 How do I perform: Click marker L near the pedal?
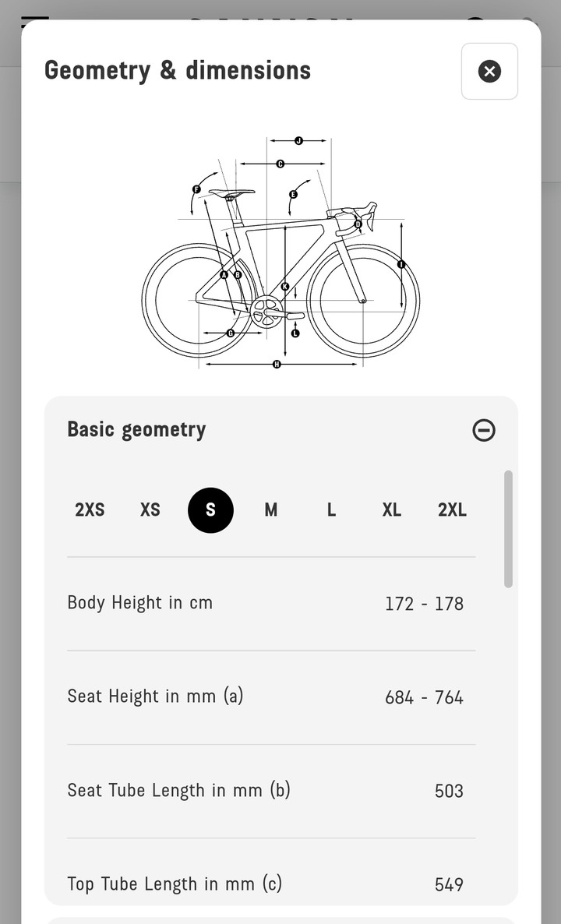(x=295, y=333)
